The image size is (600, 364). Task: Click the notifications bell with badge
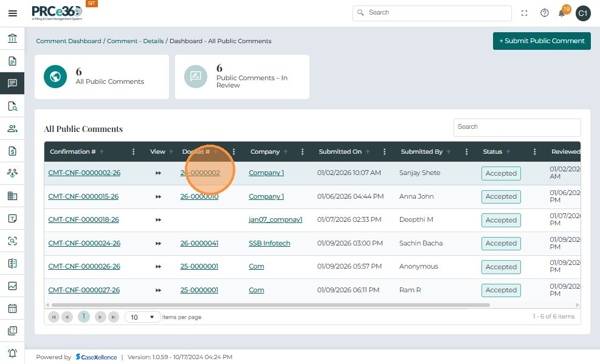point(562,13)
